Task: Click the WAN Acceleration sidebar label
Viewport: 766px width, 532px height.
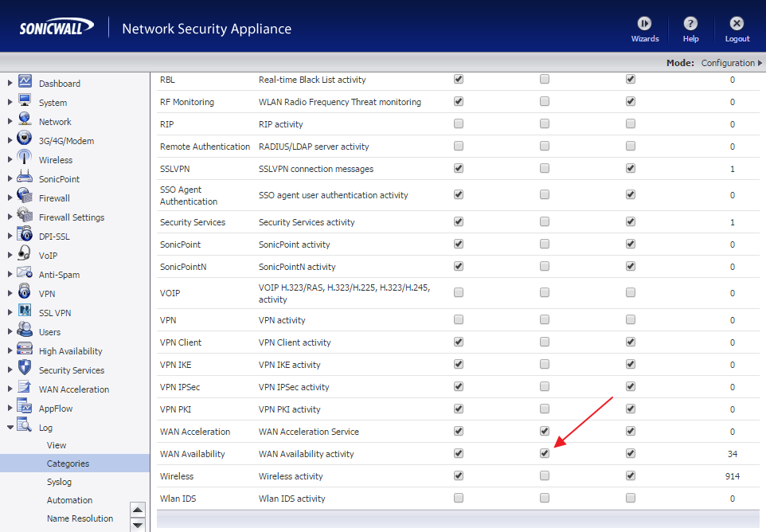Action: (x=74, y=389)
